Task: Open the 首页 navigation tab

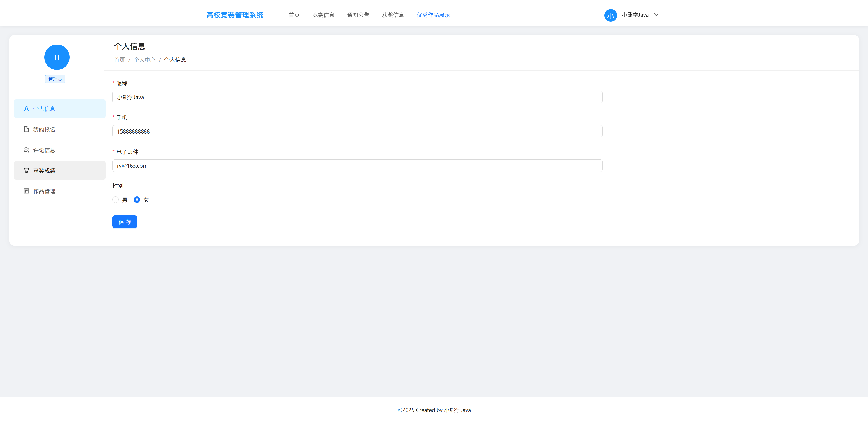Action: [x=294, y=15]
